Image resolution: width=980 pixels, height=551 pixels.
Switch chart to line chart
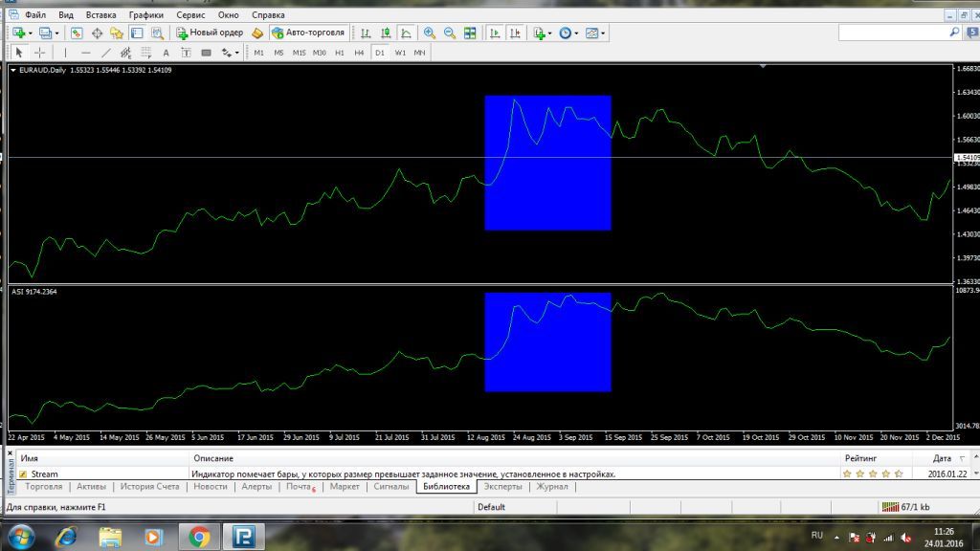coord(406,33)
